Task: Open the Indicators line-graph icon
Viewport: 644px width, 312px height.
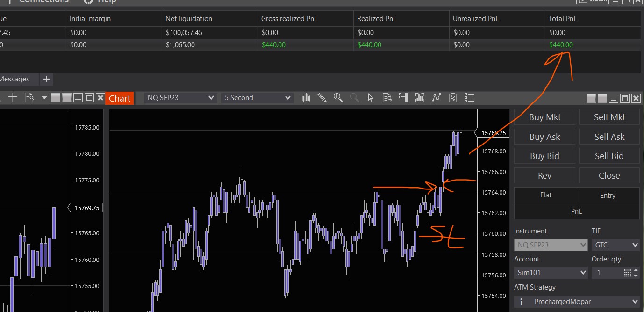Action: pos(436,98)
